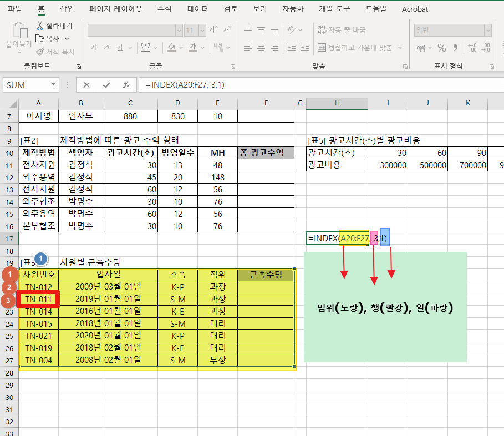The width and height of the screenshot is (504, 436).
Task: Click the 검토 ribbon tab
Action: tap(231, 9)
